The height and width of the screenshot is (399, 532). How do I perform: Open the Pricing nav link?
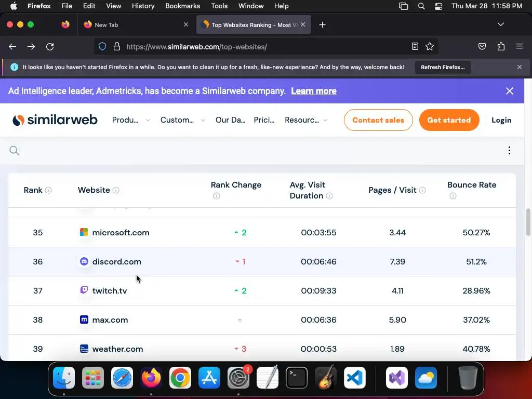(264, 120)
